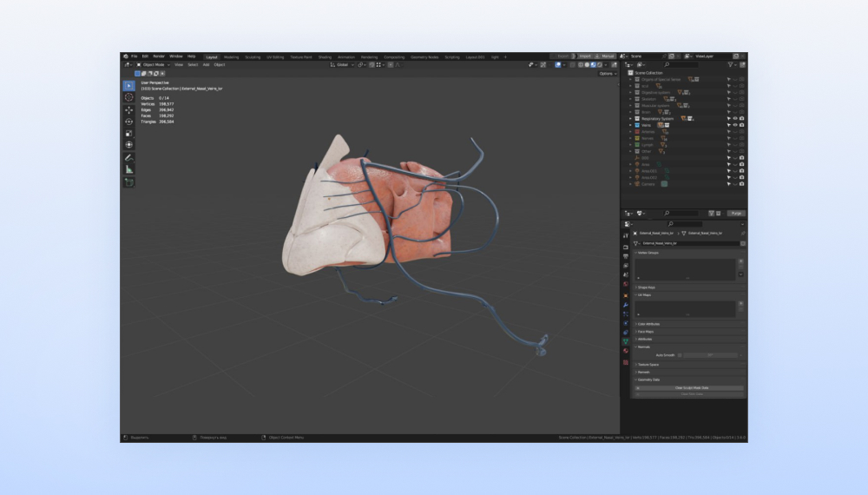Viewport: 868px width, 495px height.
Task: Toggle render visibility for Area.001 light
Action: (x=742, y=171)
